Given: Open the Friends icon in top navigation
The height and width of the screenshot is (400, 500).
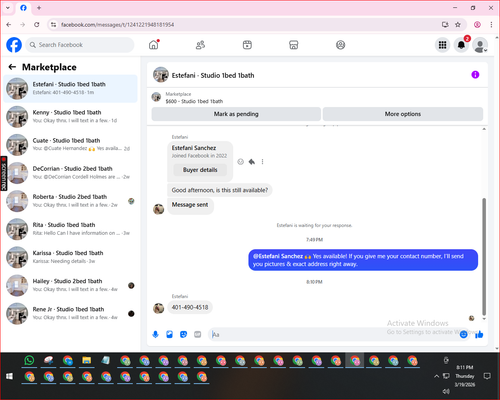Looking at the screenshot, I should (x=200, y=45).
